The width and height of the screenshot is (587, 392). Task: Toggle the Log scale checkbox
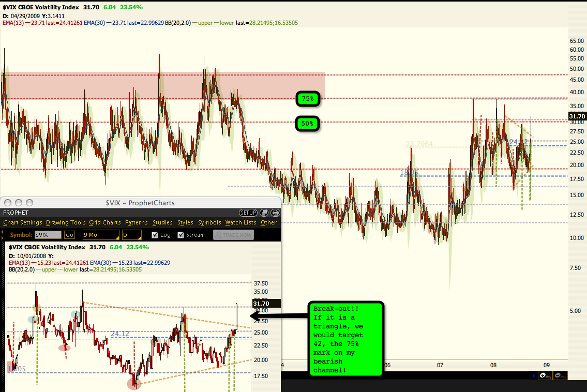pyautogui.click(x=155, y=235)
